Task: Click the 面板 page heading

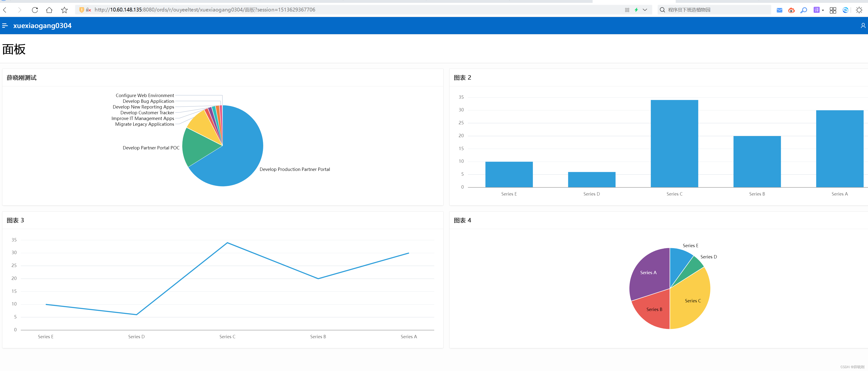Action: pos(14,49)
